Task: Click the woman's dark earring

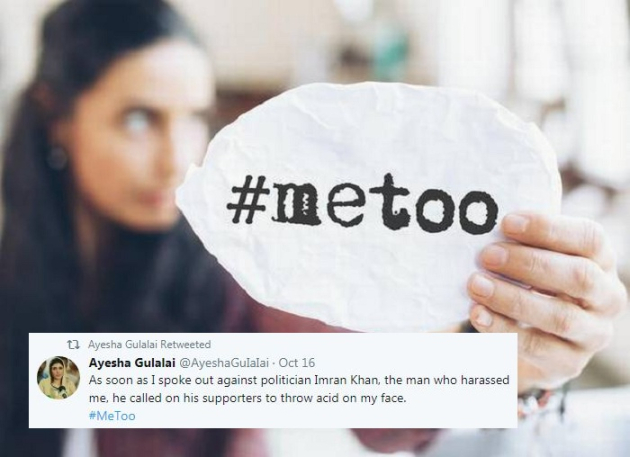Action: point(57,157)
